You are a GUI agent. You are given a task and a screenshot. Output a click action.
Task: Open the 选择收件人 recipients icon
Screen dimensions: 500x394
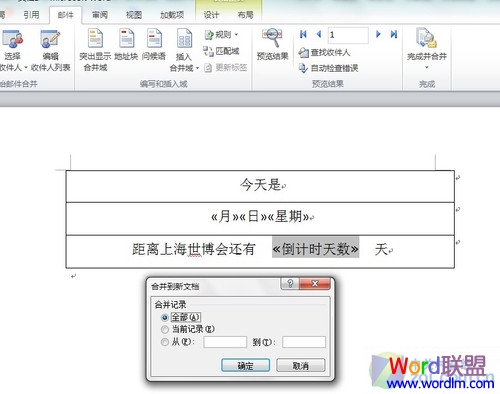pyautogui.click(x=12, y=39)
